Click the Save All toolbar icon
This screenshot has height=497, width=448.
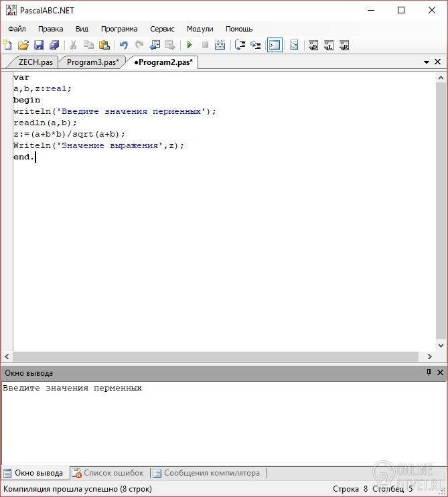tap(54, 45)
